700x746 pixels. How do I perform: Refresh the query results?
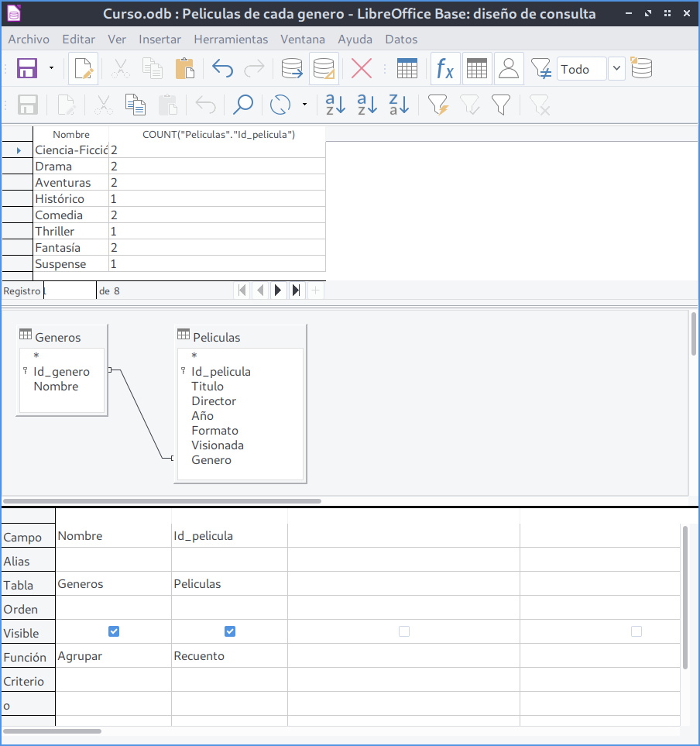point(280,105)
